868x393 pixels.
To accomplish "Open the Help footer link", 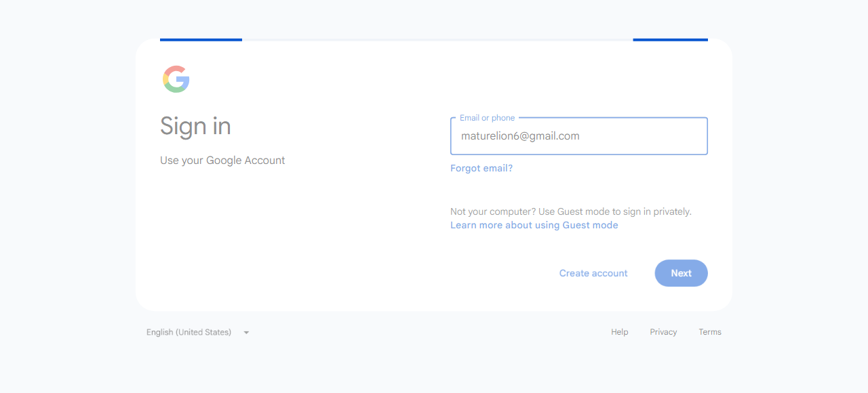I will click(x=620, y=332).
